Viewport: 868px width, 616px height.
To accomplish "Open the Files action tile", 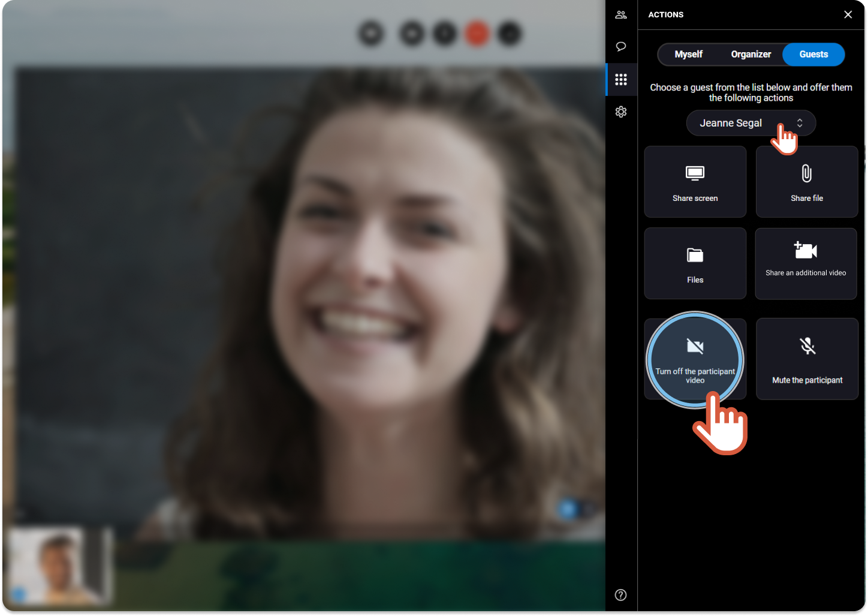I will click(695, 263).
